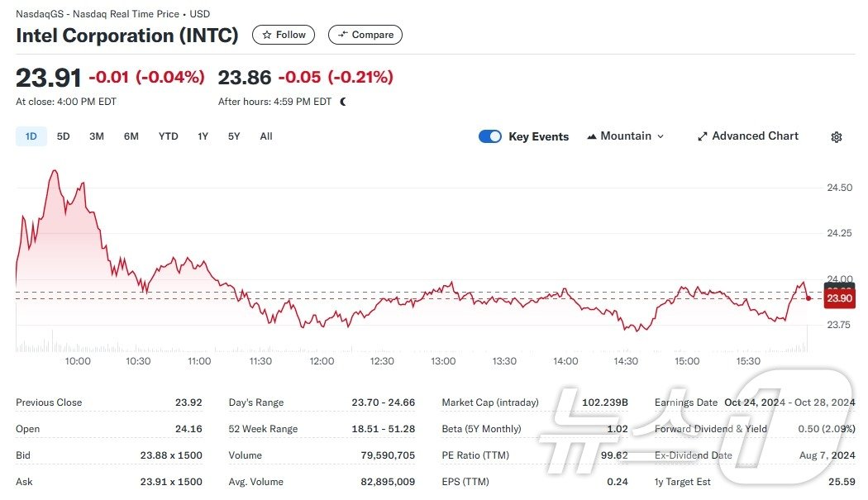The width and height of the screenshot is (868, 500).
Task: Show the YTD chart range
Action: [x=168, y=136]
